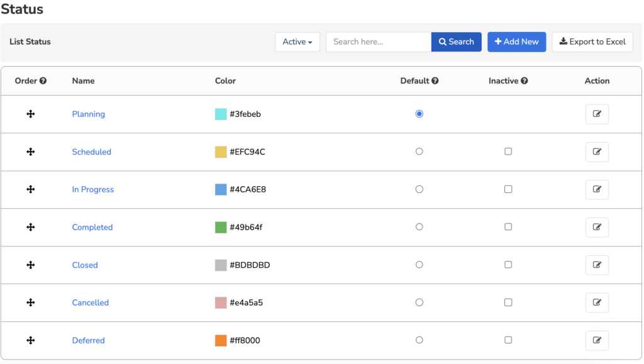Grab the move handle for Deferred row
Screen dimensions: 644x364
click(x=30, y=340)
